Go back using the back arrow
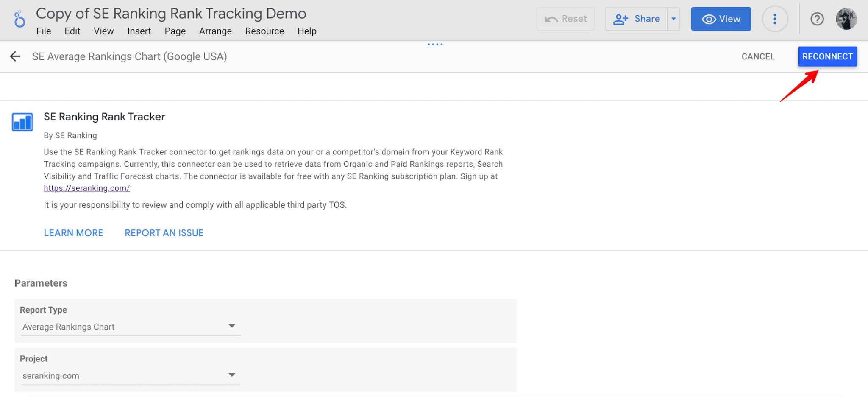 (15, 56)
